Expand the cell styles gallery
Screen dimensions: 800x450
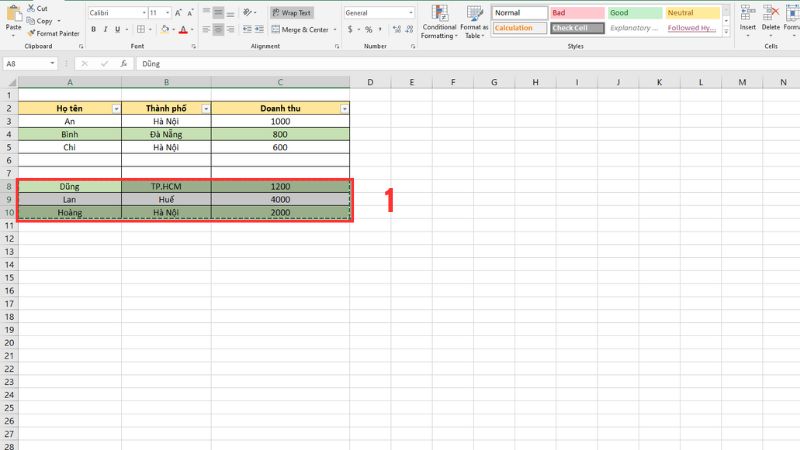pyautogui.click(x=726, y=32)
